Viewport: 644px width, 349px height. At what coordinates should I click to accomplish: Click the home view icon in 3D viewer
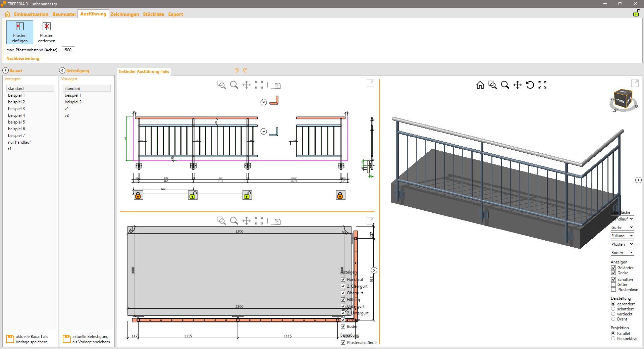(480, 85)
